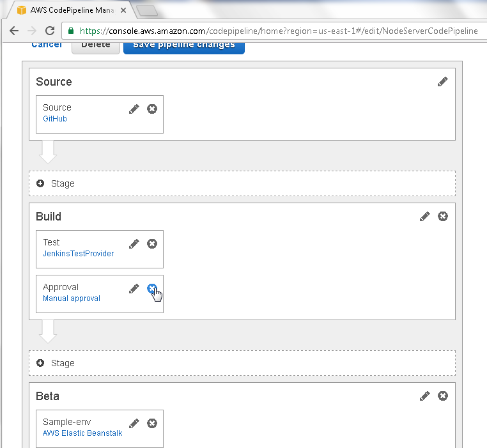Close the AWS CodePipeline tab

click(x=123, y=10)
